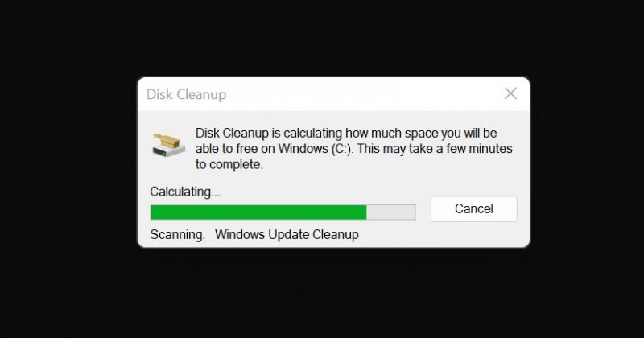The width and height of the screenshot is (644, 338).
Task: Click the empty title bar area beside the title
Action: coord(361,94)
